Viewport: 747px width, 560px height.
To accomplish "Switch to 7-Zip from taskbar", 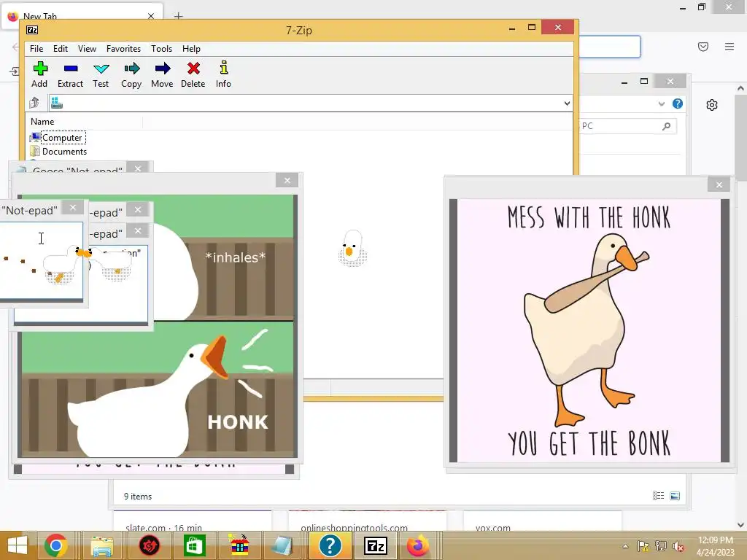I will pyautogui.click(x=376, y=545).
